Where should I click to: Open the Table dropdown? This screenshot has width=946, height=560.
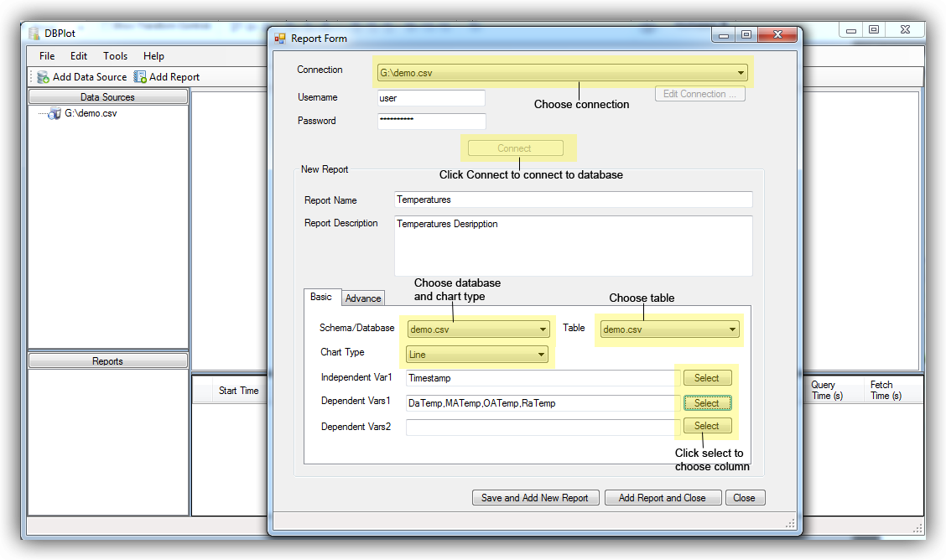[732, 329]
